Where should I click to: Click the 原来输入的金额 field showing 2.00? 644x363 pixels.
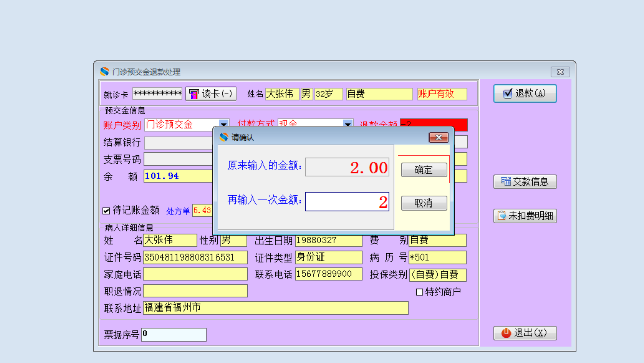347,167
